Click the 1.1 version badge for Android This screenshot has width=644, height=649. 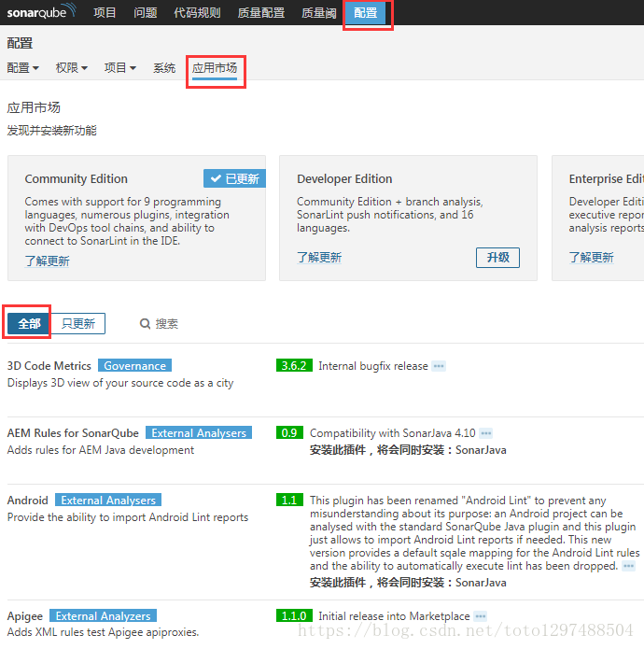(x=289, y=500)
